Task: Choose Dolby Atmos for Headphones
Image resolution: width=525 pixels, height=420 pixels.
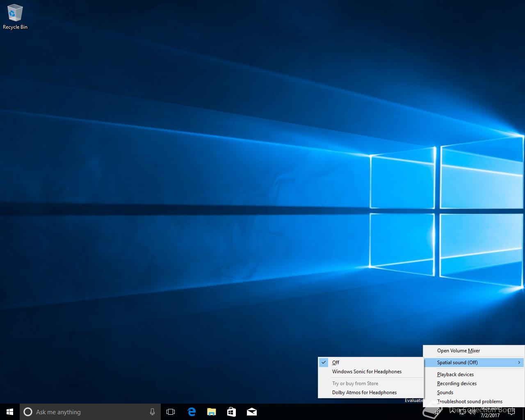Action: pyautogui.click(x=364, y=393)
